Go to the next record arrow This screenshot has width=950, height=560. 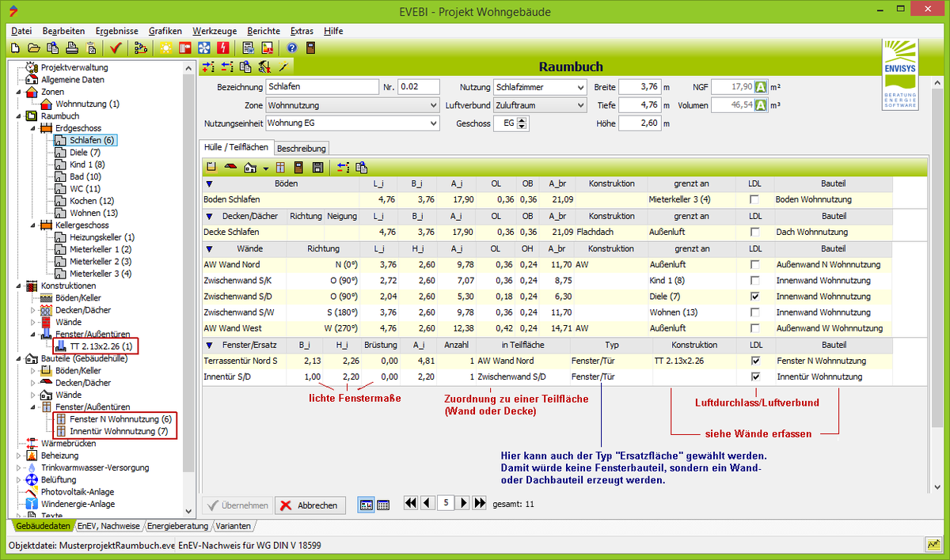[463, 503]
